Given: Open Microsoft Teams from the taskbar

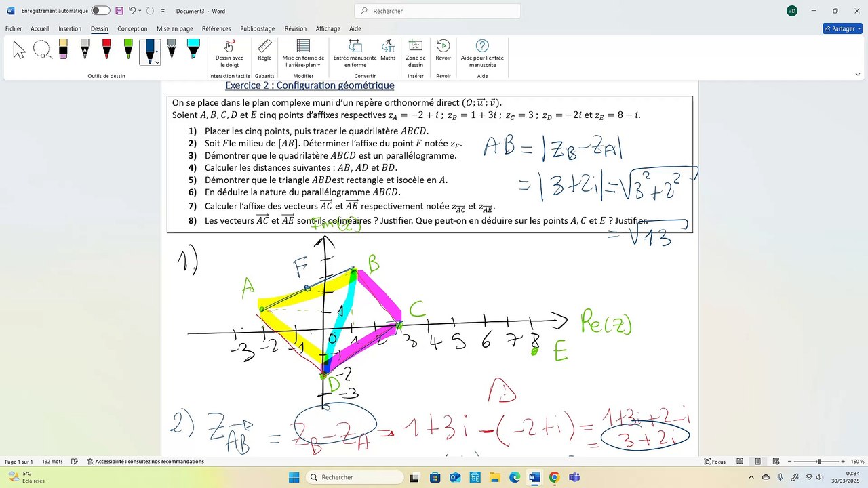Looking at the screenshot, I should [574, 477].
